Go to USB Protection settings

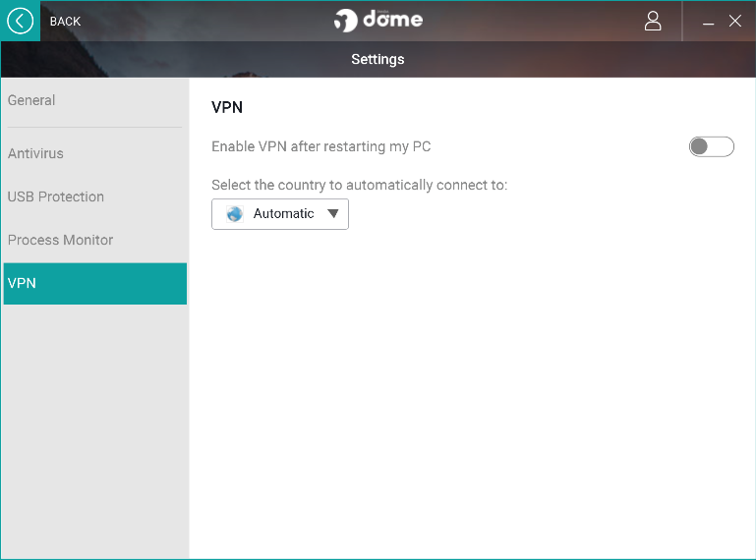point(56,196)
